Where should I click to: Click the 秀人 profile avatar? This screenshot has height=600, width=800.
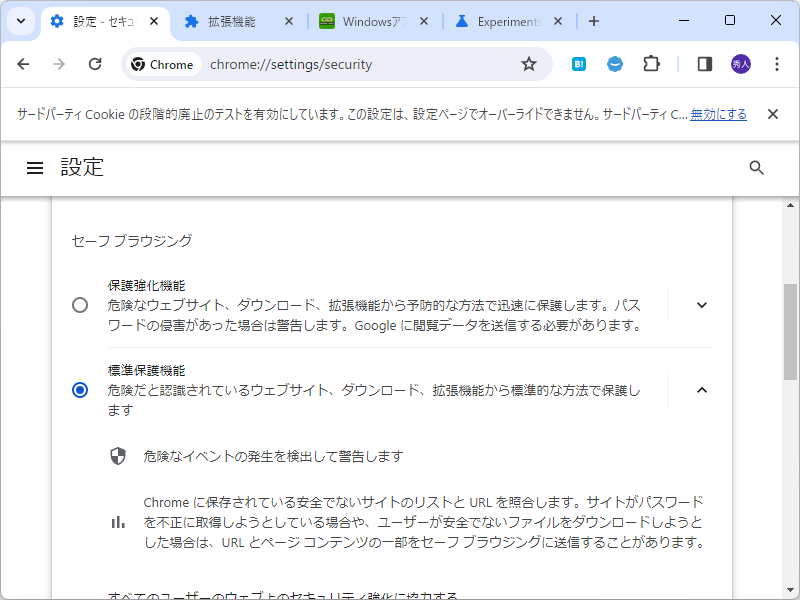739,63
